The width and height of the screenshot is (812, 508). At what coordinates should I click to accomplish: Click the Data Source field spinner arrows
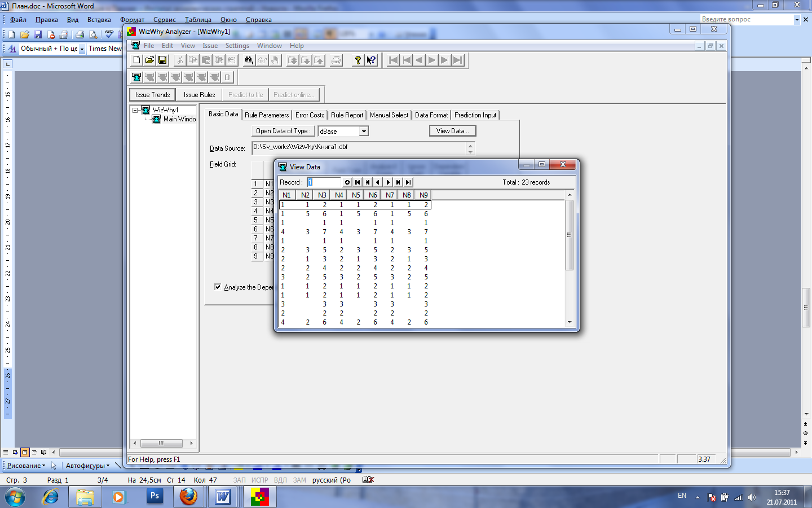(470, 148)
